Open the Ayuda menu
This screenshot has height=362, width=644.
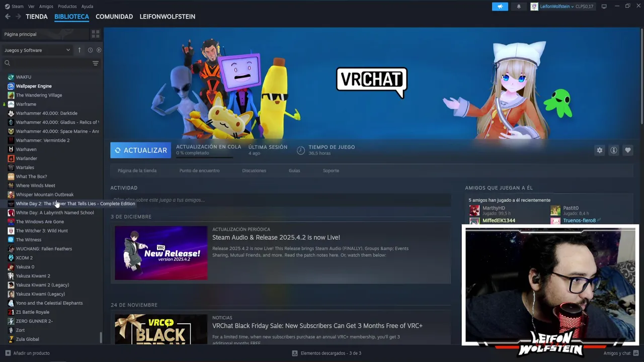point(87,7)
